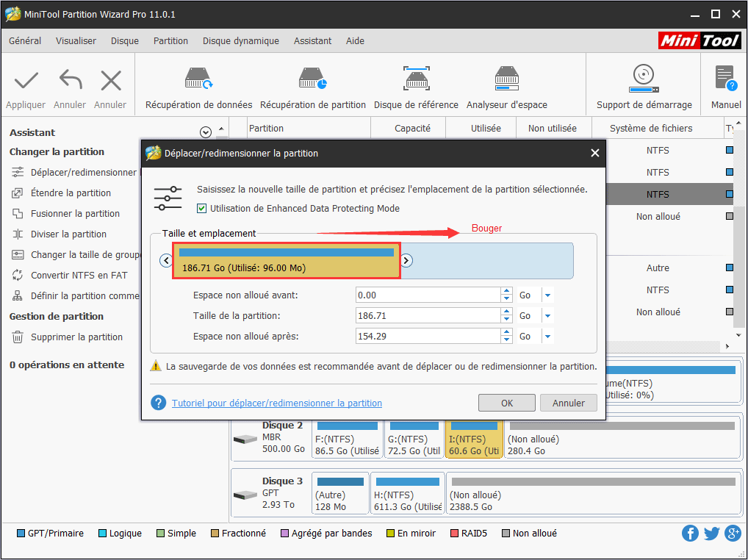The image size is (748, 560).
Task: Open Twitter share icon
Action: [711, 533]
